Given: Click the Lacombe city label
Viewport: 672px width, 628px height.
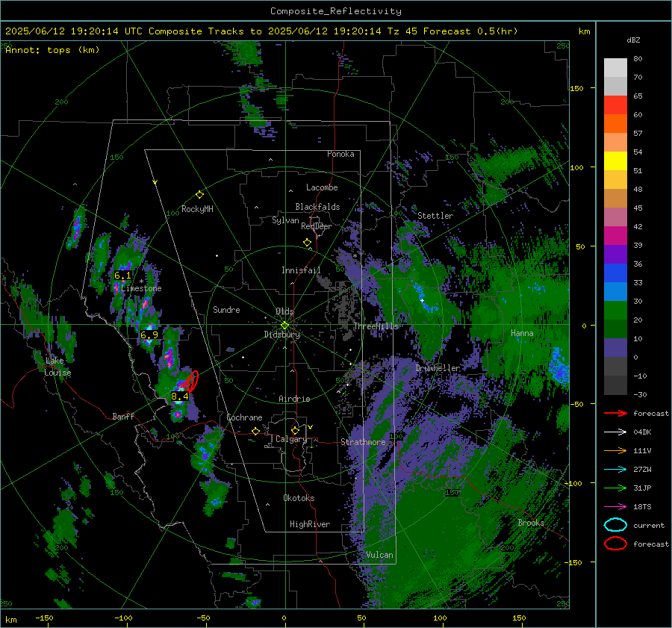Looking at the screenshot, I should pos(322,187).
